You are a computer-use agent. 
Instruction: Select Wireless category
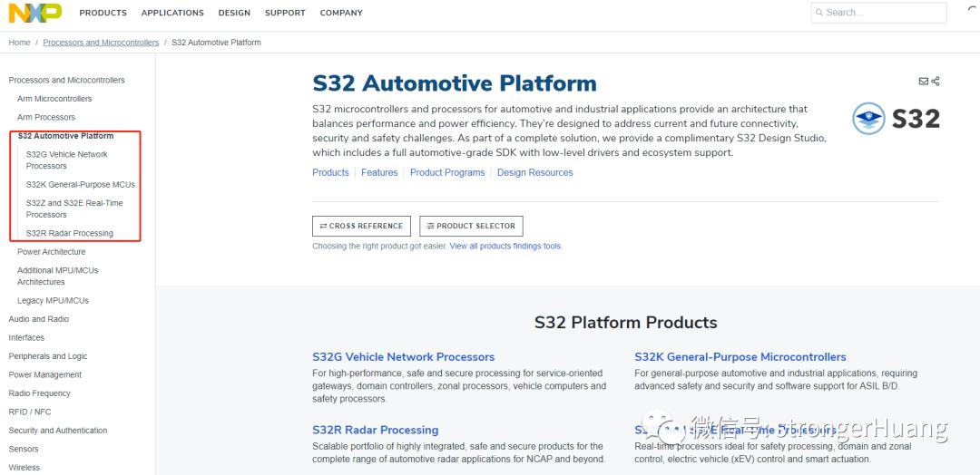click(24, 468)
